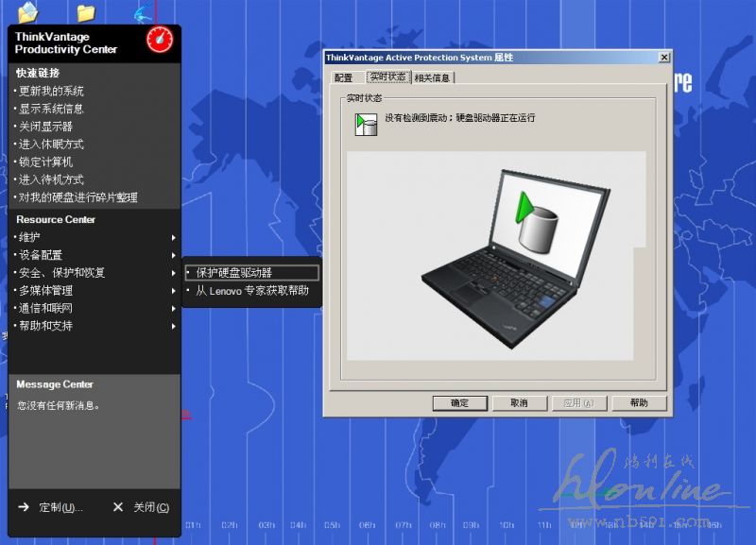756x545 pixels.
Task: Click the 显示系统信息 quick link
Action: [51, 109]
